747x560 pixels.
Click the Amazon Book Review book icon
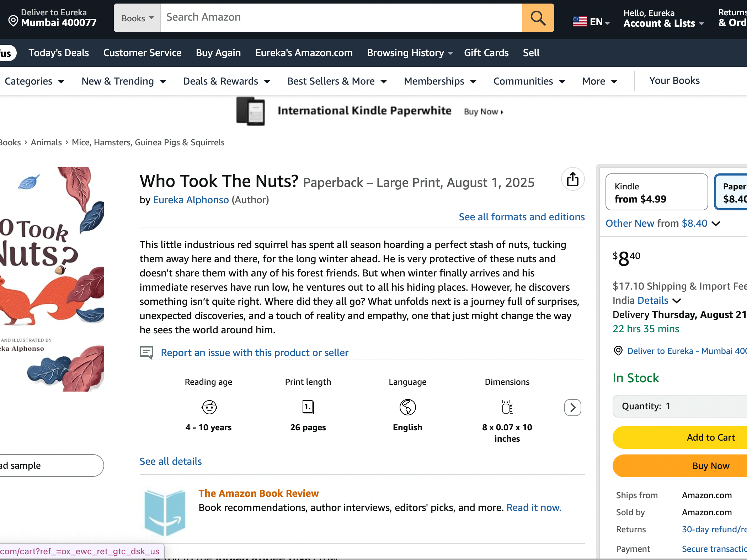coord(165,512)
